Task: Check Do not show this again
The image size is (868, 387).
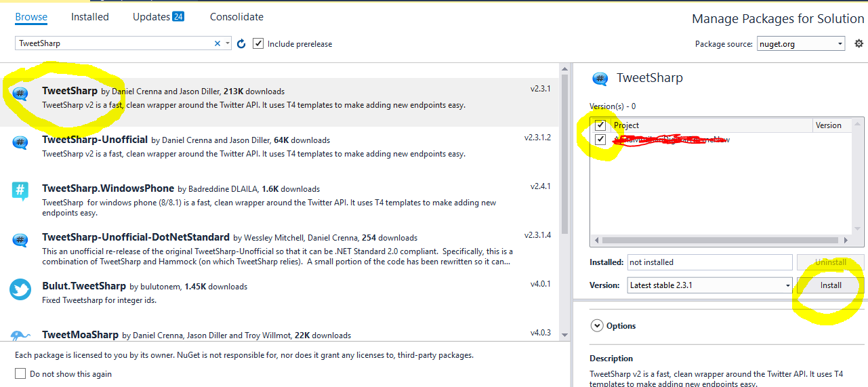Action: [x=20, y=374]
